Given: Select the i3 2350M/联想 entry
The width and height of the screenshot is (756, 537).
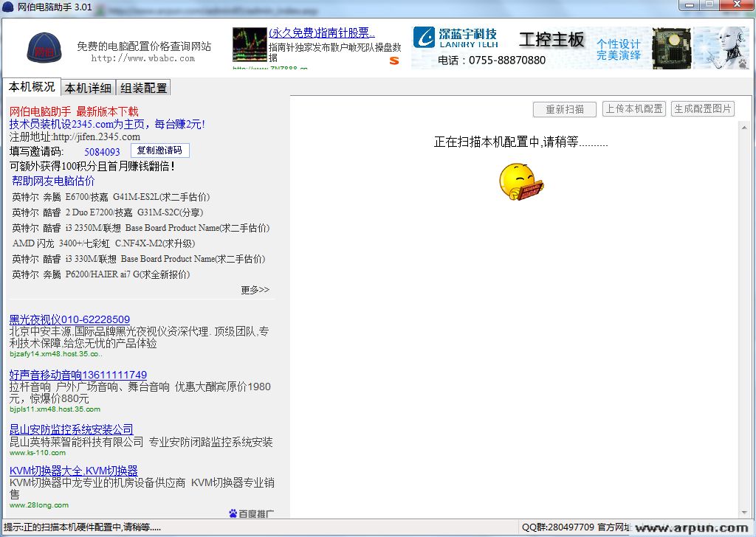Looking at the screenshot, I should 141,228.
